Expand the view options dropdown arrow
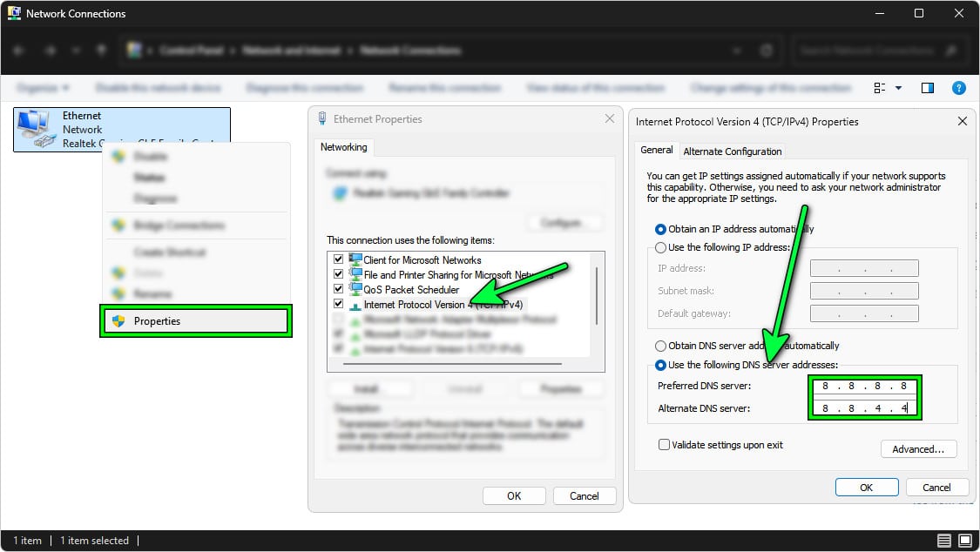The width and height of the screenshot is (980, 552). point(898,88)
